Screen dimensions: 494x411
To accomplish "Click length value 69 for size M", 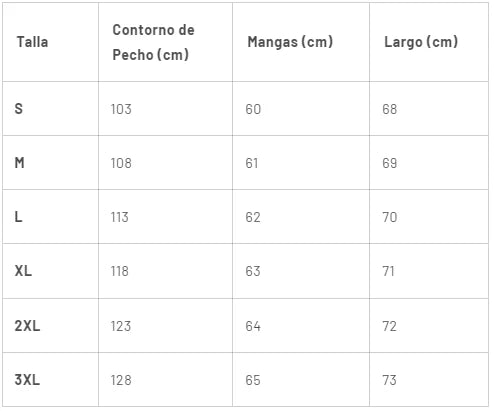I will (x=390, y=163).
